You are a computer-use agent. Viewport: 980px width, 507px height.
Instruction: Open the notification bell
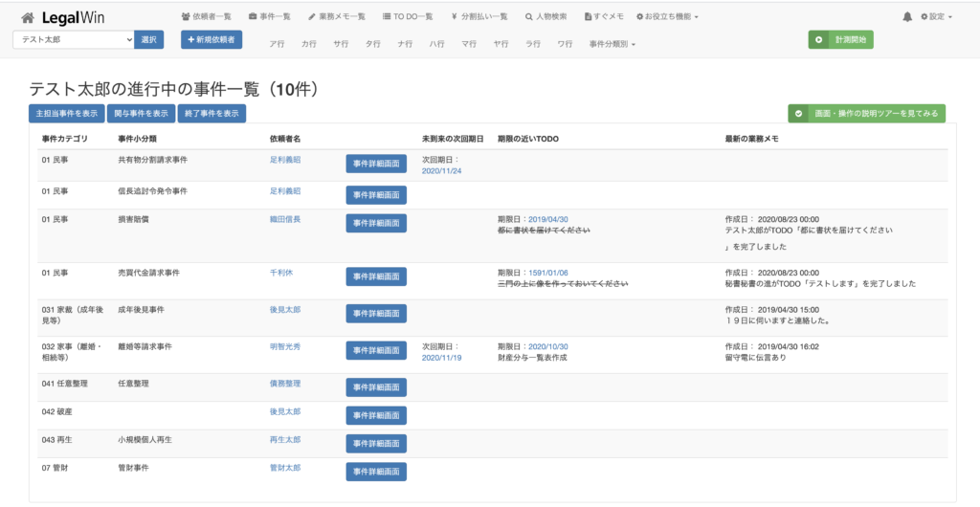pos(907,17)
